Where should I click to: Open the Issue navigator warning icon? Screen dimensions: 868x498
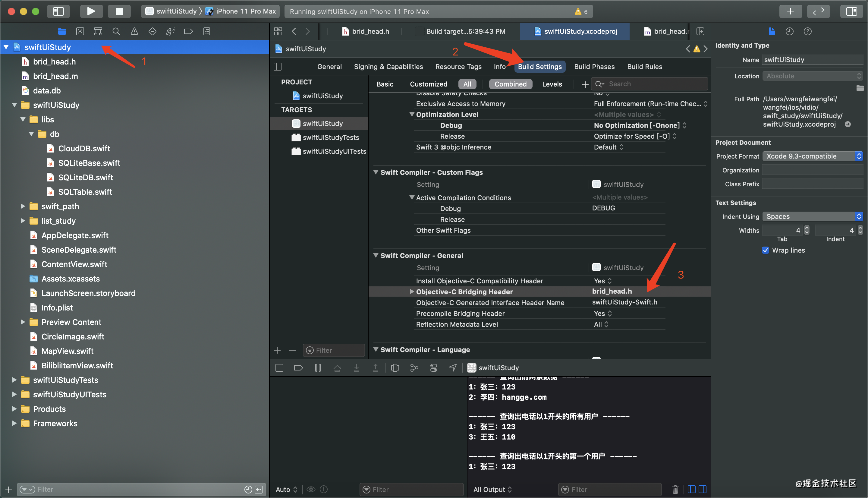click(x=134, y=31)
